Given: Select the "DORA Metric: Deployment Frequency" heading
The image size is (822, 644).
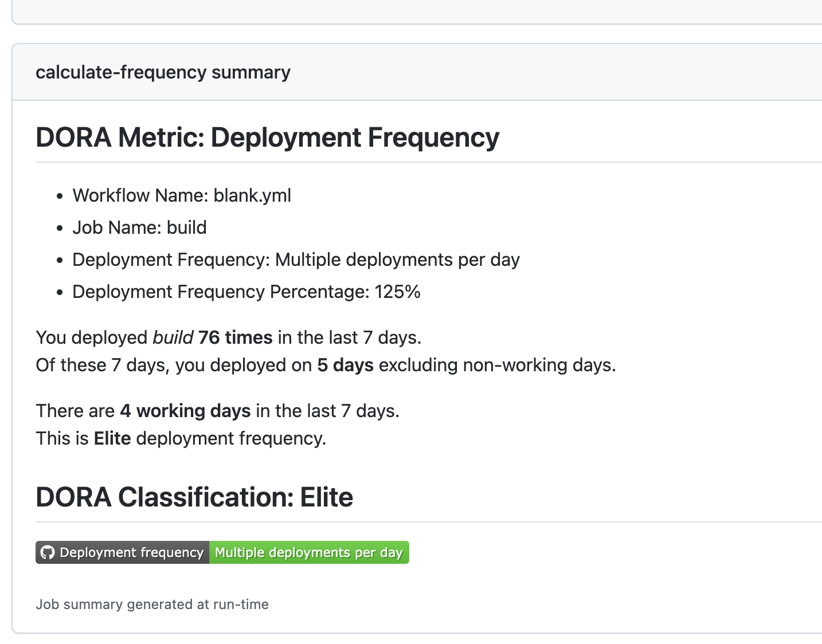Looking at the screenshot, I should (x=267, y=138).
